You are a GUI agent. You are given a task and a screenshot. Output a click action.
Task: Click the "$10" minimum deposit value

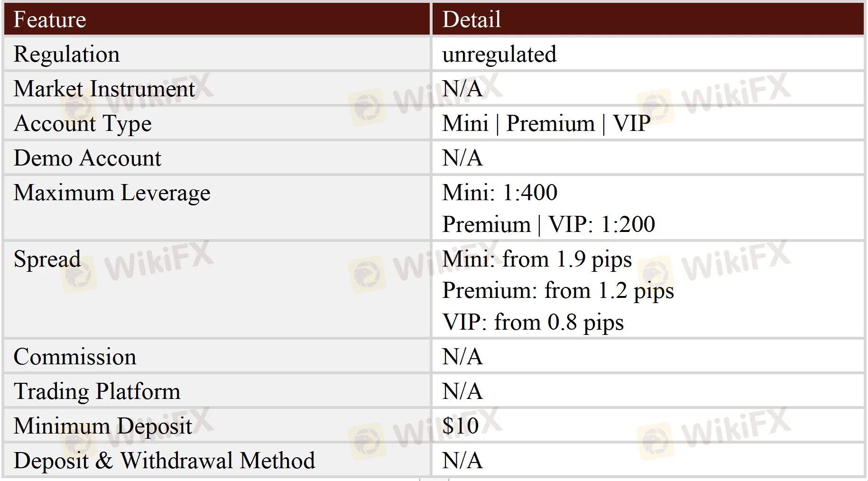[x=460, y=426]
